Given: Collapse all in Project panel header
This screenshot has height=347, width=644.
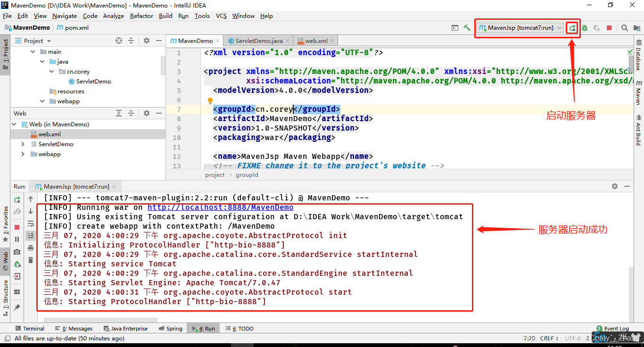Looking at the screenshot, I should click(x=131, y=41).
